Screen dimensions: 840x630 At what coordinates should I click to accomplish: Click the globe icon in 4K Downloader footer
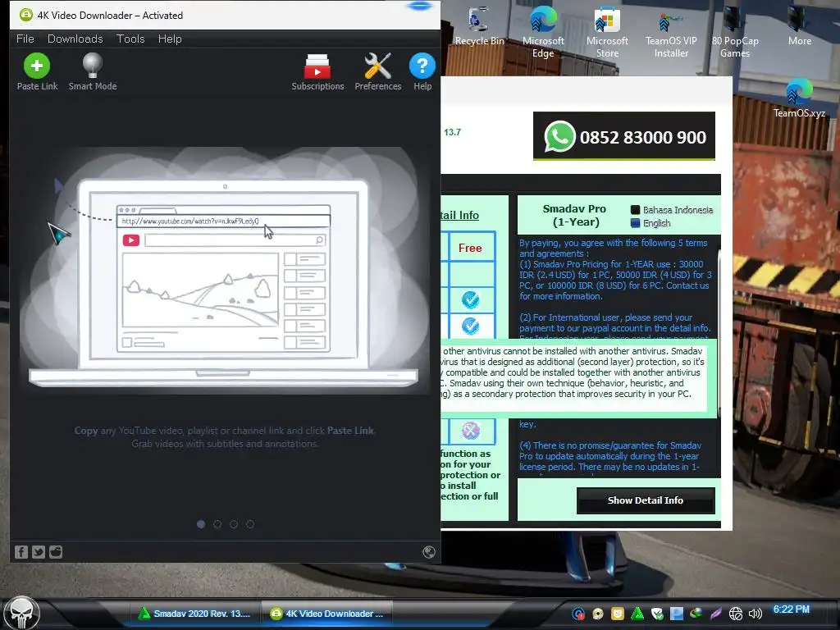[428, 552]
